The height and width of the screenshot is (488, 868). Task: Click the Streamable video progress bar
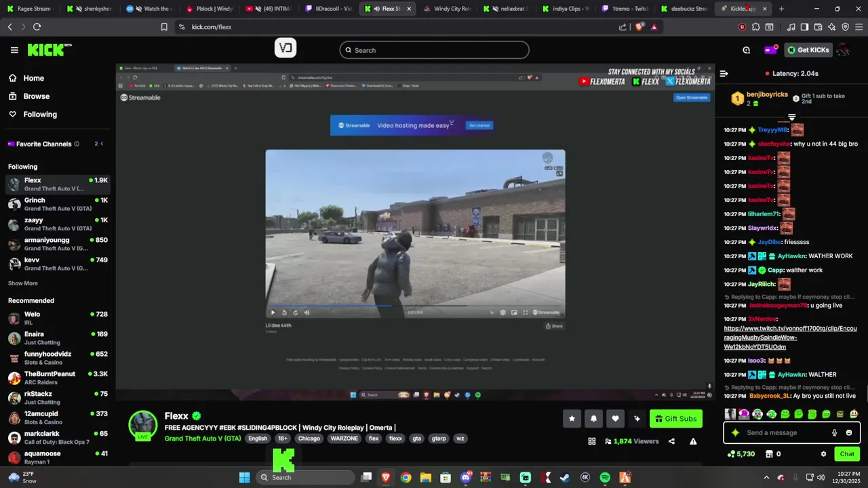[x=415, y=306]
